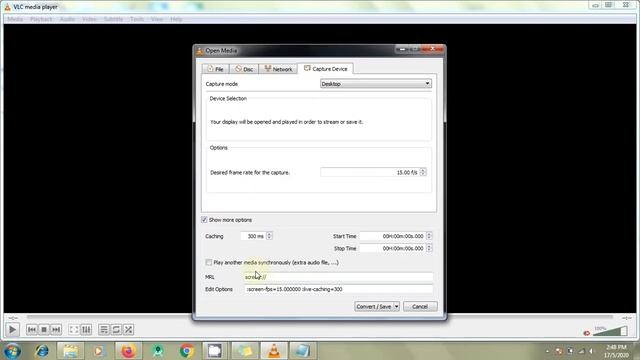Image resolution: width=640 pixels, height=360 pixels.
Task: Click the Stop Time field
Action: [393, 248]
